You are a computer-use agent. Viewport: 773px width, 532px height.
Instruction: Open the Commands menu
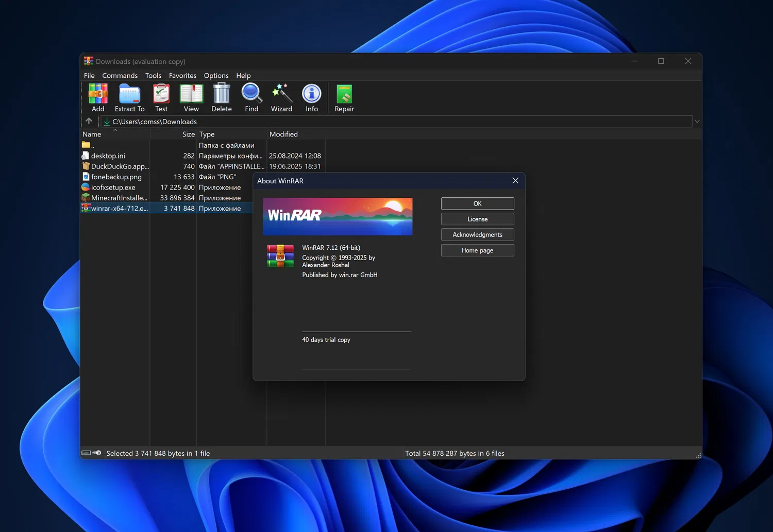click(120, 76)
